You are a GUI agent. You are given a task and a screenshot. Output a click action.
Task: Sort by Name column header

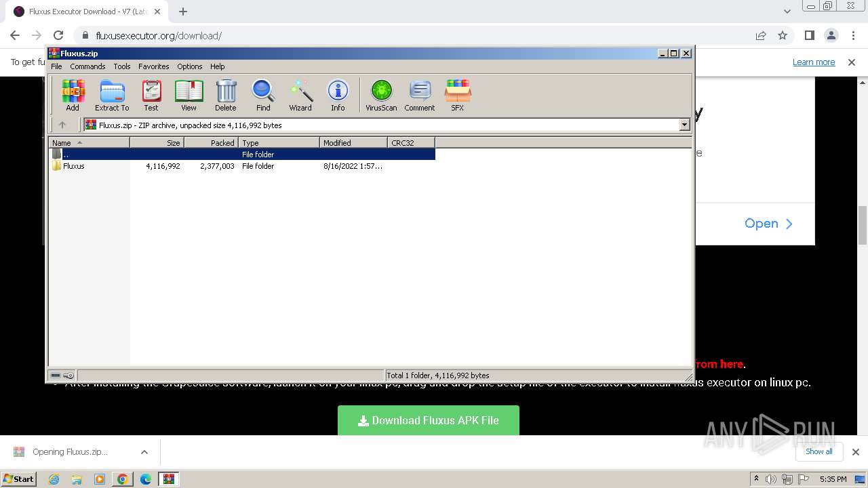89,143
